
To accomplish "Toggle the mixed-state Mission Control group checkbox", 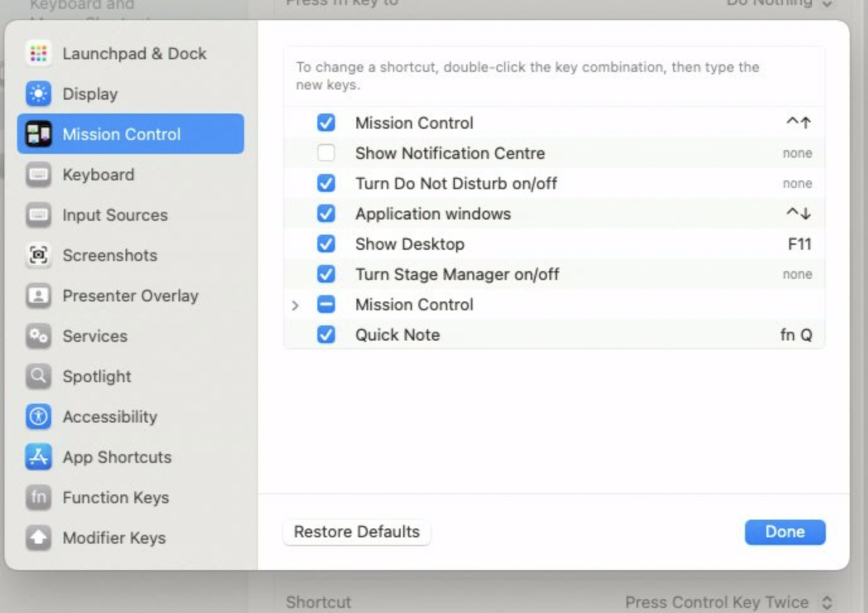I will [326, 305].
